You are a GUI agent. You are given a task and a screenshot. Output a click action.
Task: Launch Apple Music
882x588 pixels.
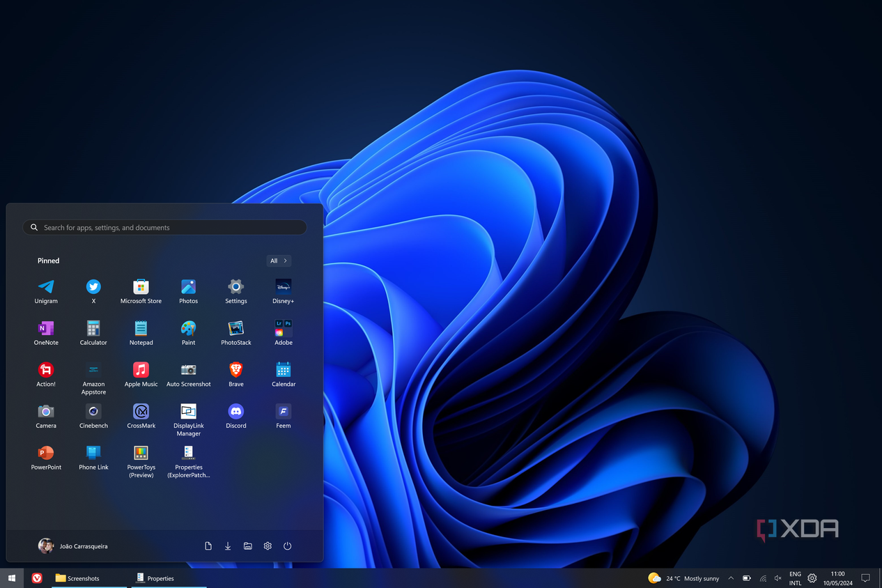(x=141, y=375)
